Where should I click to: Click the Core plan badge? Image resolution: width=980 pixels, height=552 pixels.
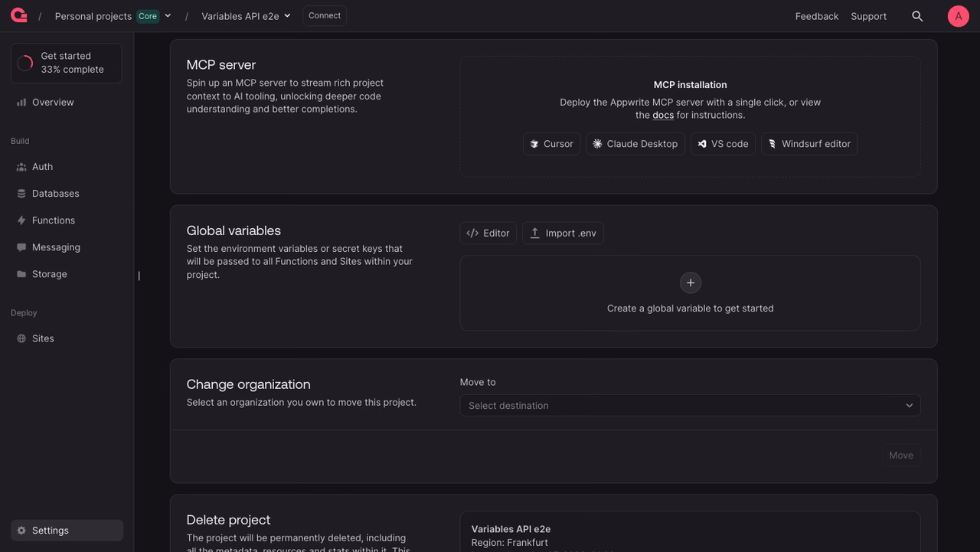coord(148,16)
